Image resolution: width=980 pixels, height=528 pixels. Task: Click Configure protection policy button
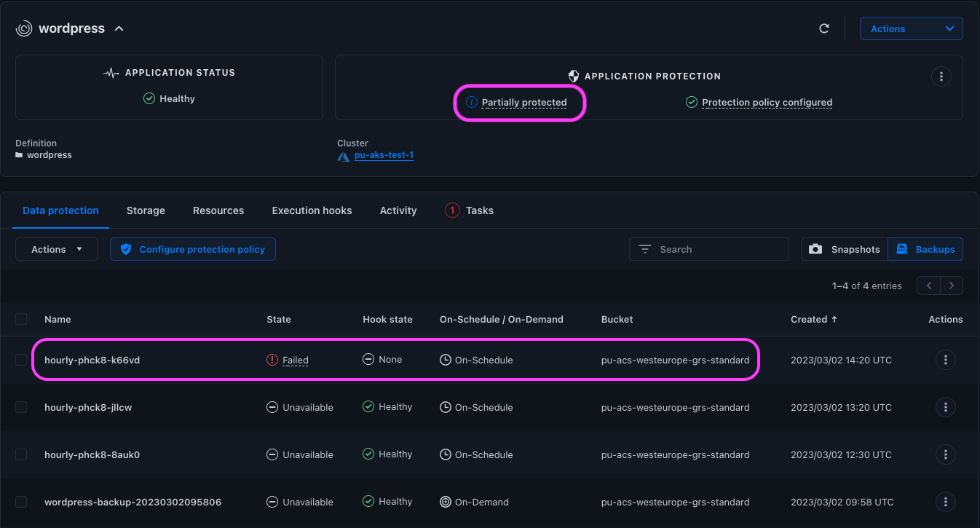pos(193,249)
